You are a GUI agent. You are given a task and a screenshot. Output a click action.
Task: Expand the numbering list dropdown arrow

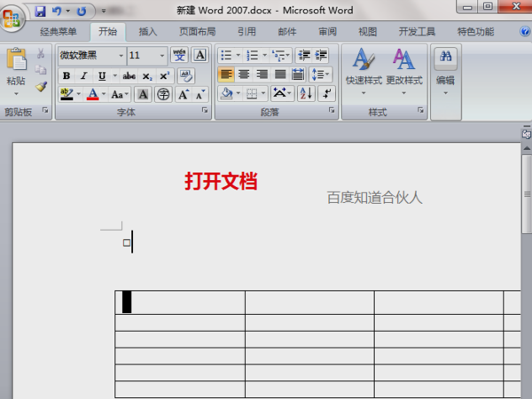(x=264, y=55)
